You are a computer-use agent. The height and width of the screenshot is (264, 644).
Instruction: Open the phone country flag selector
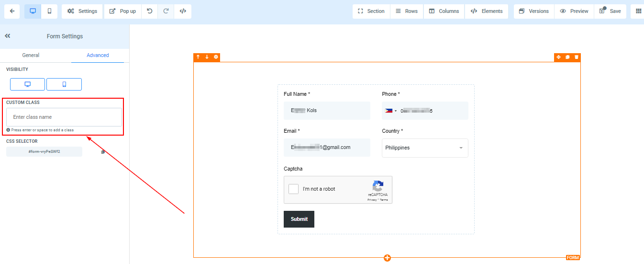[391, 111]
